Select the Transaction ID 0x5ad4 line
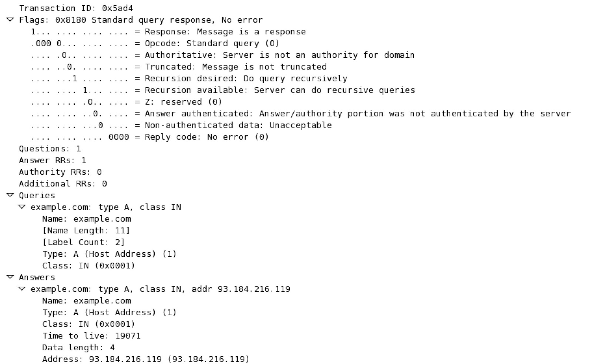Screen dimensions: 592x364 (x=76, y=8)
